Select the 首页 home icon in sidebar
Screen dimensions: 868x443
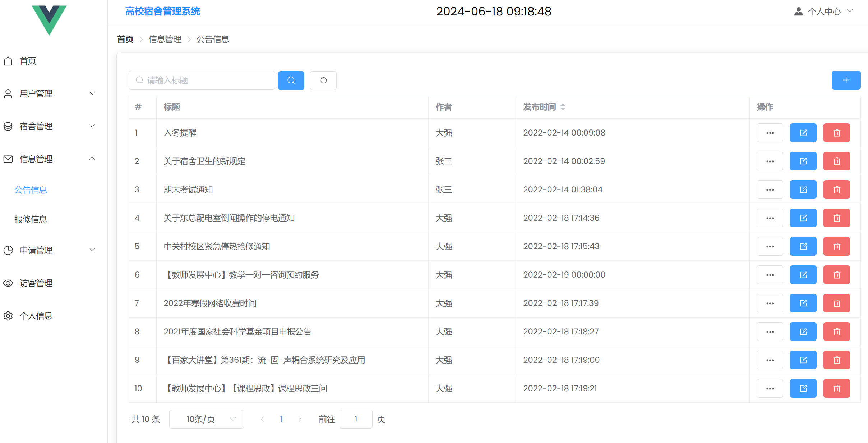click(x=8, y=61)
